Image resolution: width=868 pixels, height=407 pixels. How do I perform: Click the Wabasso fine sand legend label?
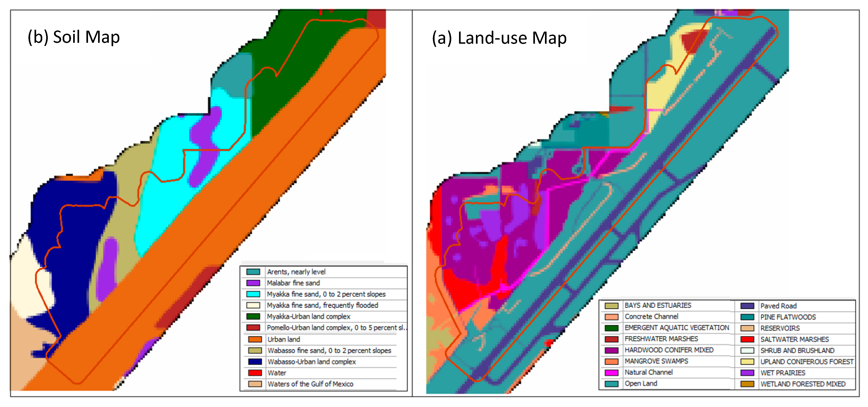(x=329, y=350)
